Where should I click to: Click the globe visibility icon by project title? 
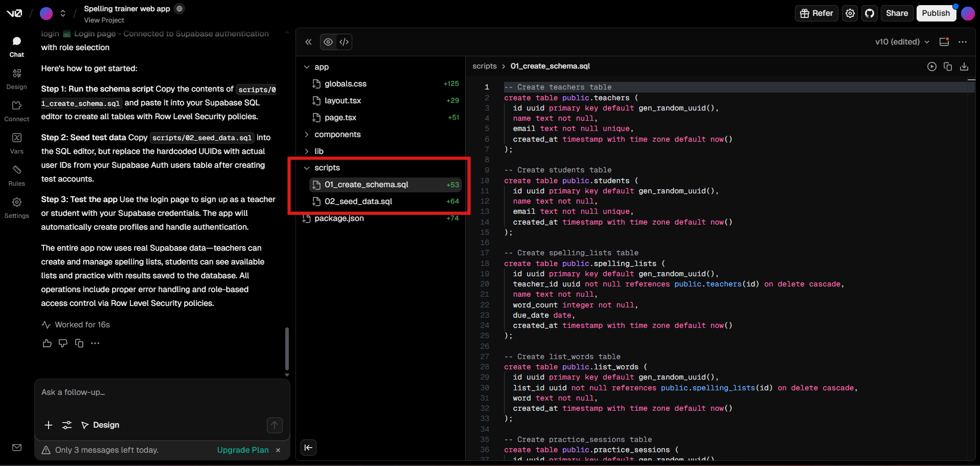click(179, 9)
